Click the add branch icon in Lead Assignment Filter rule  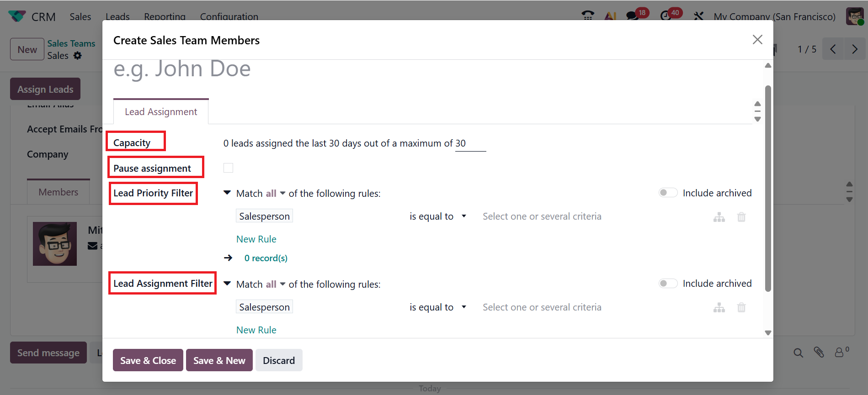[719, 308]
